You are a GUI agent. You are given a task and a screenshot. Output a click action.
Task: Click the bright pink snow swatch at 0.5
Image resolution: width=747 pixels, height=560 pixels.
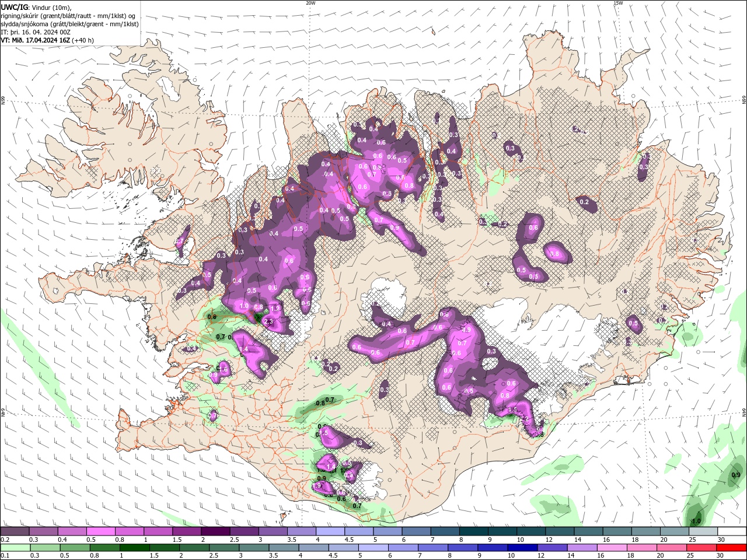[x=100, y=531]
